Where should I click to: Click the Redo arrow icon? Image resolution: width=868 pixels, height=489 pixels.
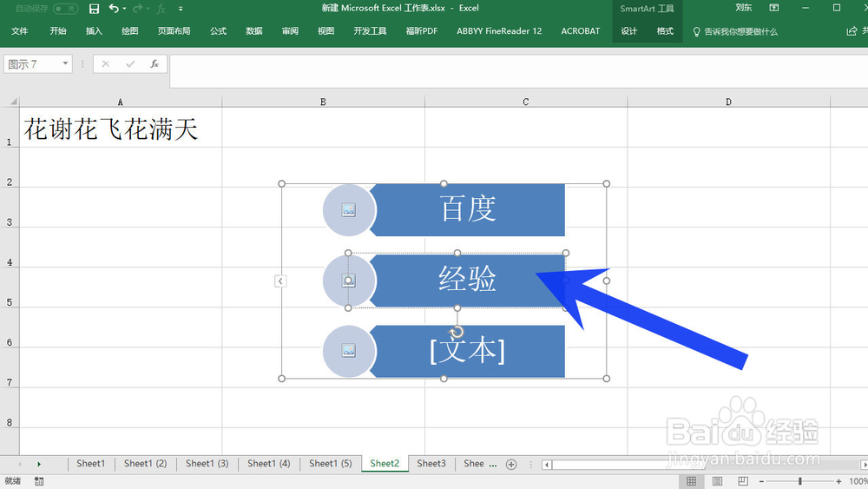tap(137, 9)
